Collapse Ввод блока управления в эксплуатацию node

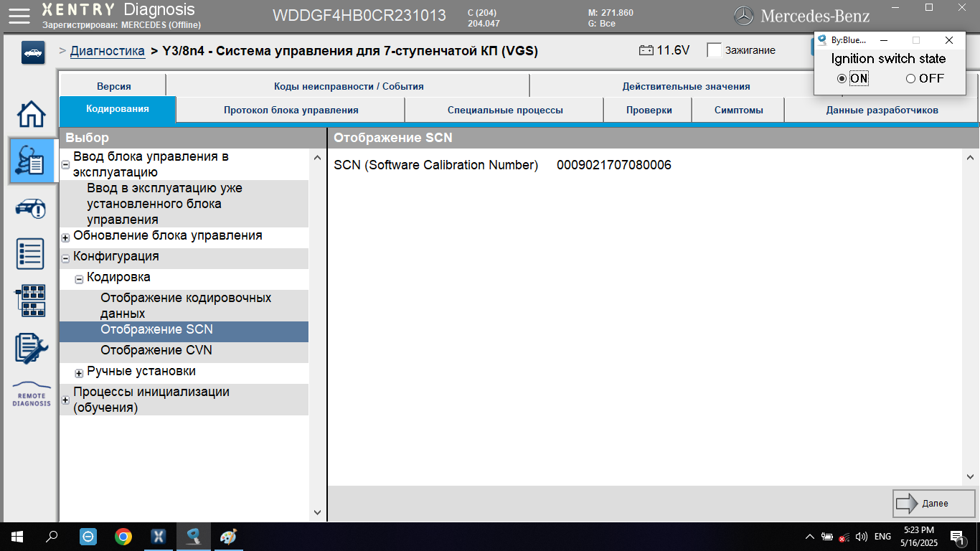point(65,164)
